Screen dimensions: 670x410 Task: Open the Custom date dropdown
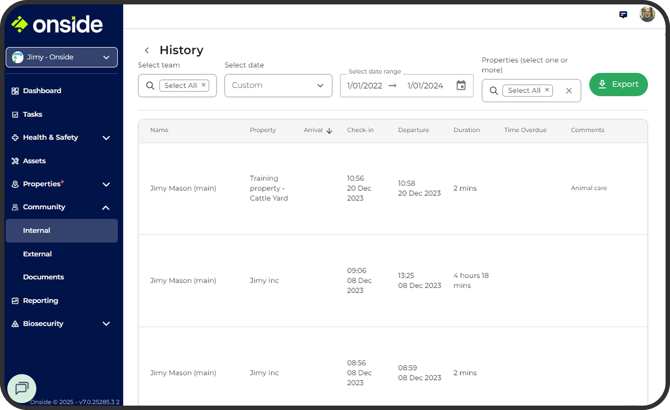tap(278, 86)
